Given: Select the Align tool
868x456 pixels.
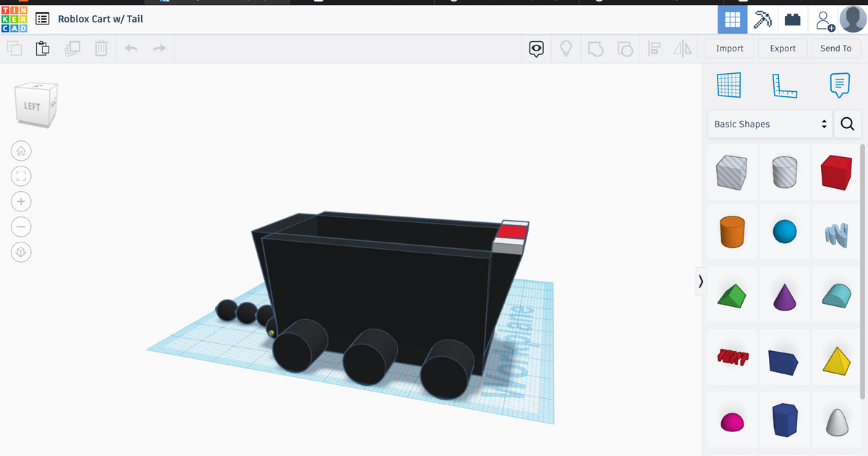Looking at the screenshot, I should (655, 48).
